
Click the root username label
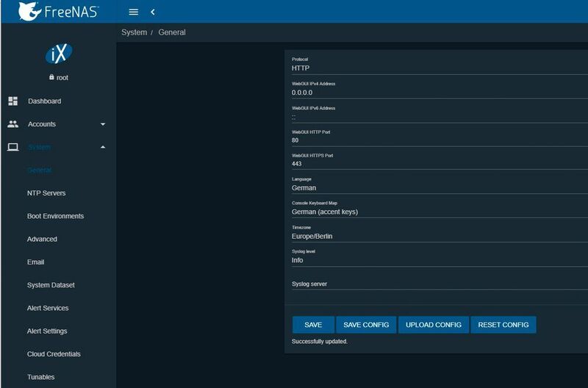(x=62, y=78)
